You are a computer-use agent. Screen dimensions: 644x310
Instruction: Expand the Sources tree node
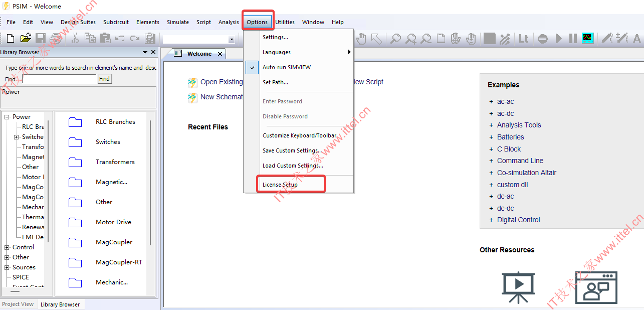click(x=7, y=267)
